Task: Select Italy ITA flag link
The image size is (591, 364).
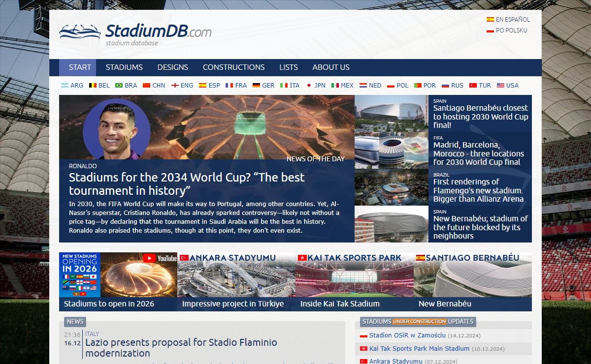Action: (290, 86)
